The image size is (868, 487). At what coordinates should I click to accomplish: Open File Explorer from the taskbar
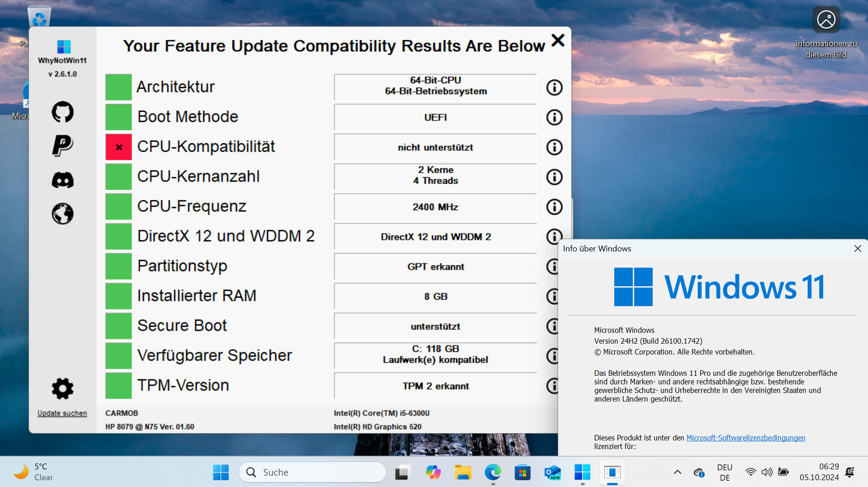(x=463, y=472)
